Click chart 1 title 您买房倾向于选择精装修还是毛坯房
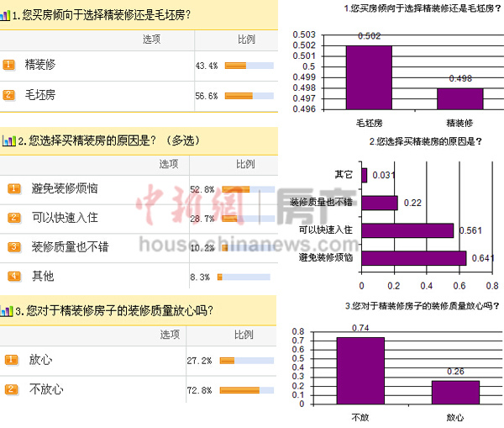Screen dimensions: 504x428 [x=422, y=8]
